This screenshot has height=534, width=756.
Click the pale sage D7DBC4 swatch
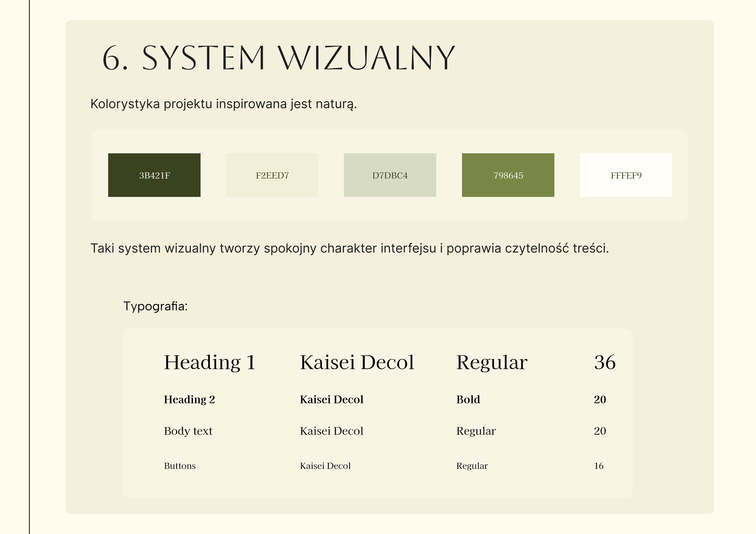[x=390, y=175]
